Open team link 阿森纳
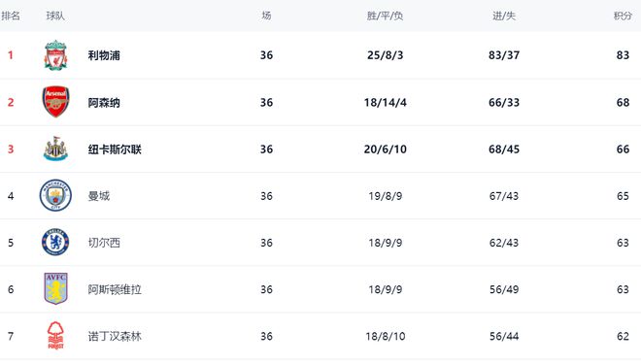The image size is (641, 364). coord(104,102)
